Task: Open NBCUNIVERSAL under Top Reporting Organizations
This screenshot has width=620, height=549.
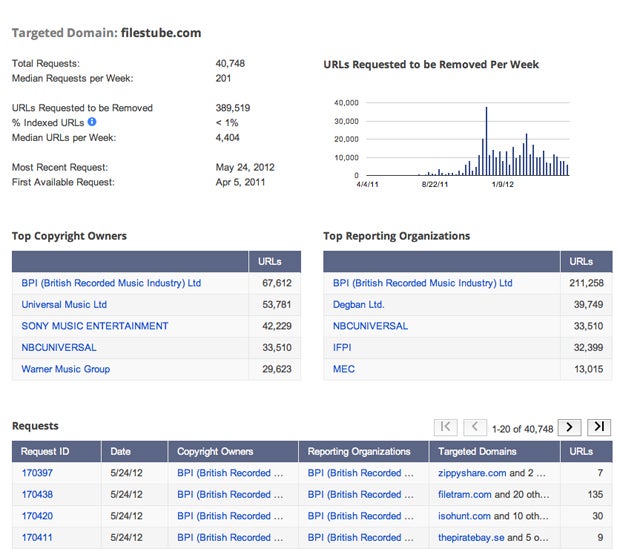Action: click(x=370, y=326)
